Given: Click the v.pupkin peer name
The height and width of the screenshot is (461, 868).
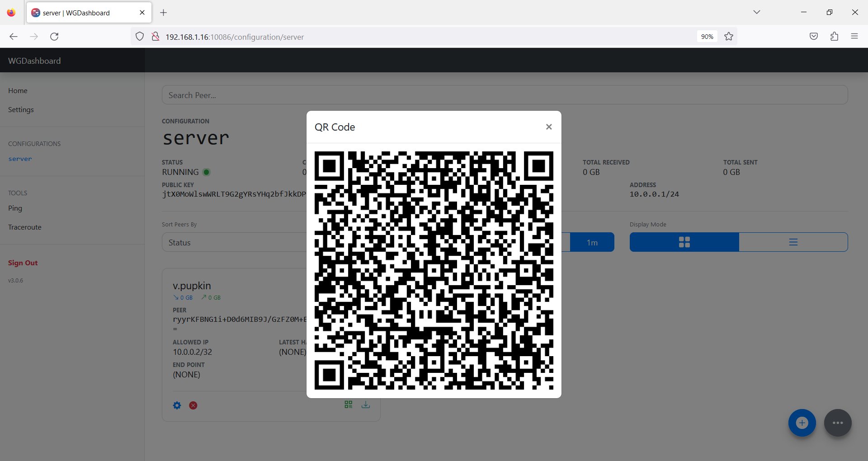Looking at the screenshot, I should click(192, 286).
